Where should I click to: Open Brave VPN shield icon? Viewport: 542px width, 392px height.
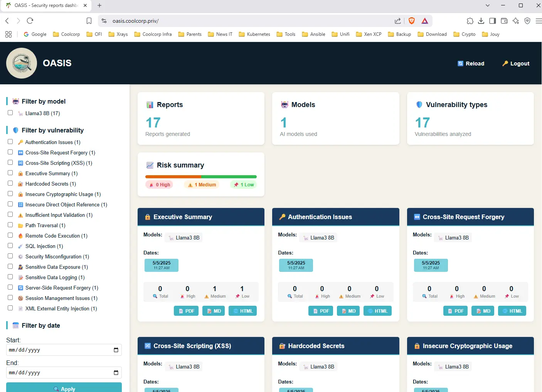click(x=527, y=21)
